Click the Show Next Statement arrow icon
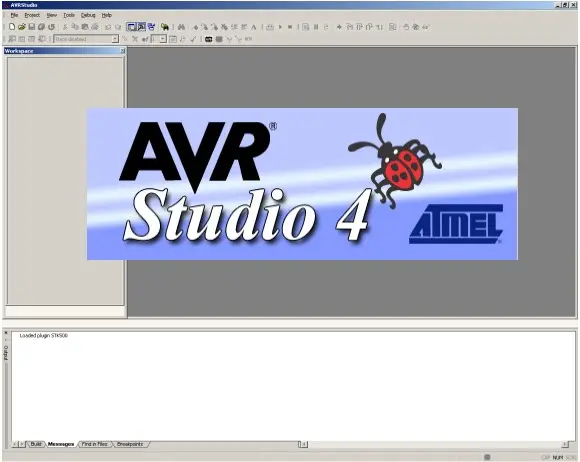The height and width of the screenshot is (462, 580). 339,27
